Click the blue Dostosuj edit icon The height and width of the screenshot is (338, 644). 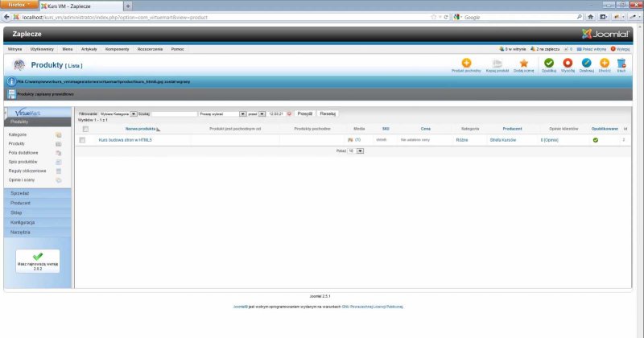coord(586,64)
